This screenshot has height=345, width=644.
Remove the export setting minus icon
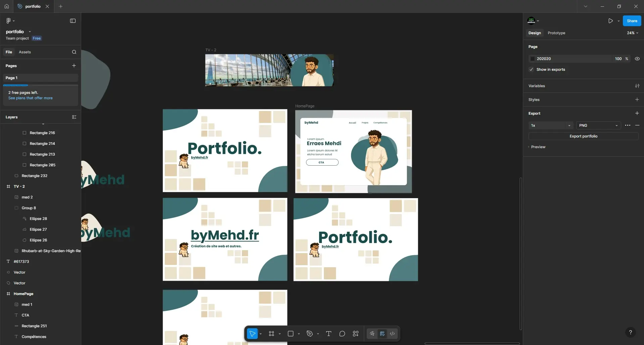pos(637,125)
